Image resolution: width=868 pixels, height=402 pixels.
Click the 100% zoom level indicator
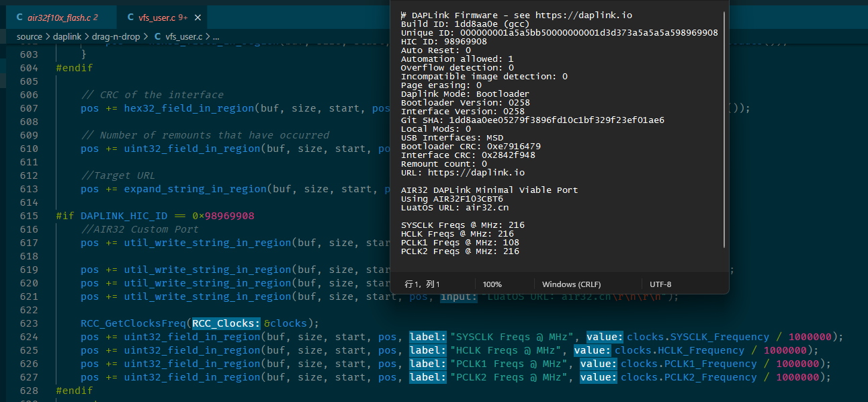click(x=492, y=284)
